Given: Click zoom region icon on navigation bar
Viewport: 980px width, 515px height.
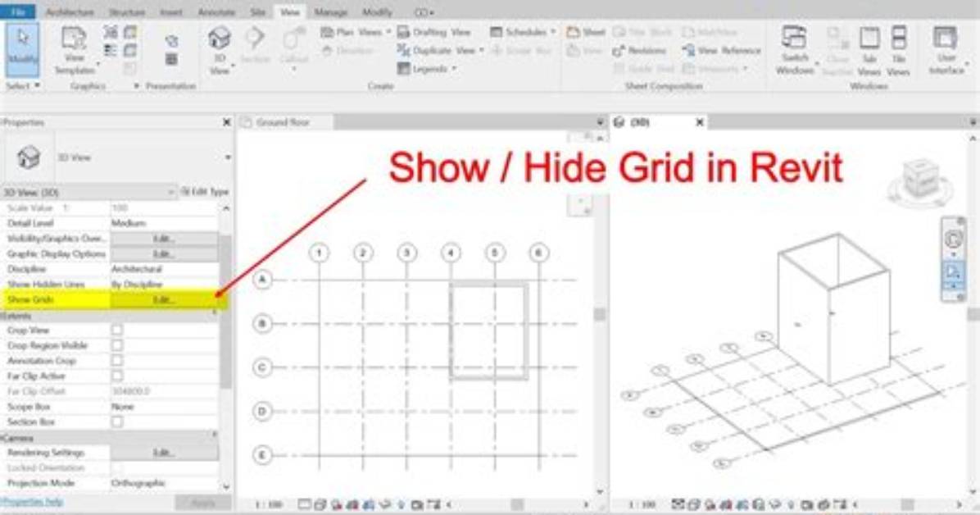Looking at the screenshot, I should (x=953, y=271).
